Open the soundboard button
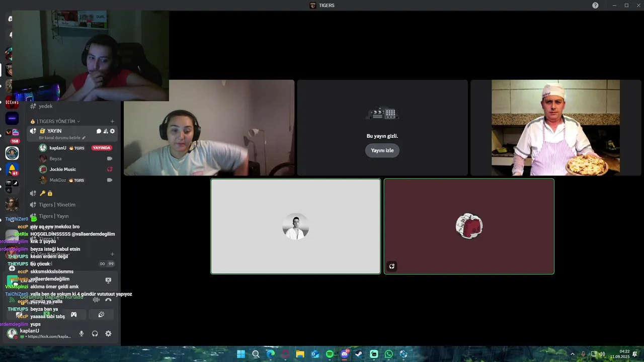This screenshot has height=362, width=644. pyautogui.click(x=101, y=315)
